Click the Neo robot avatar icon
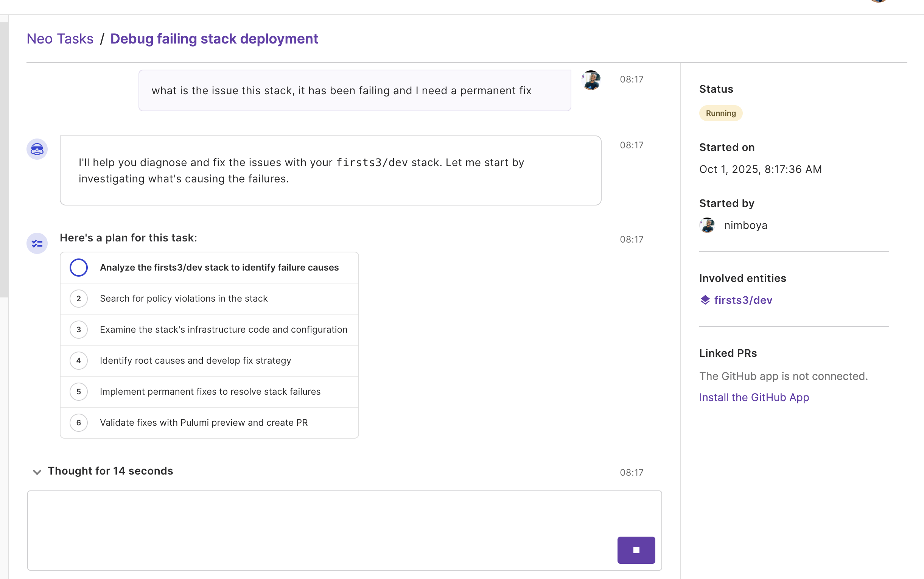924x579 pixels. pyautogui.click(x=37, y=149)
